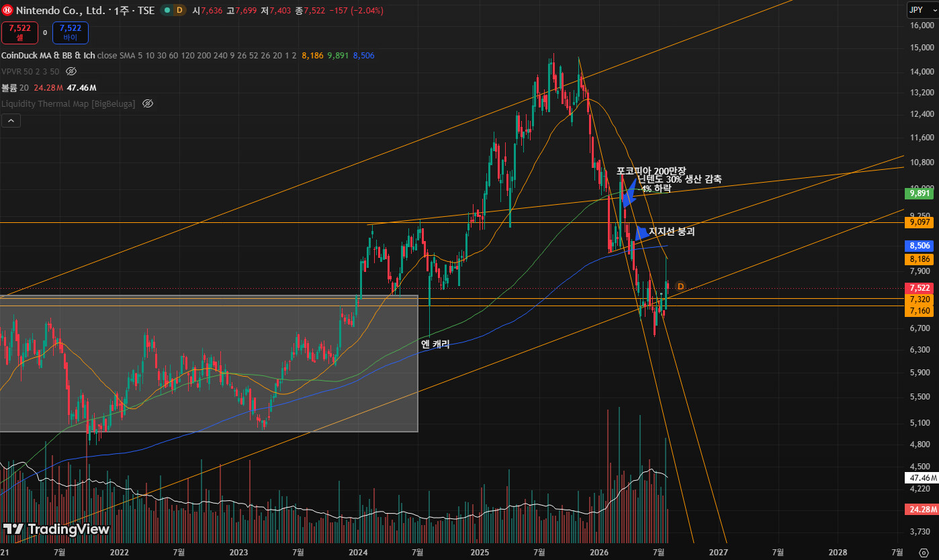Click the 2026 label on the time axis
This screenshot has width=939, height=560.
pyautogui.click(x=598, y=552)
